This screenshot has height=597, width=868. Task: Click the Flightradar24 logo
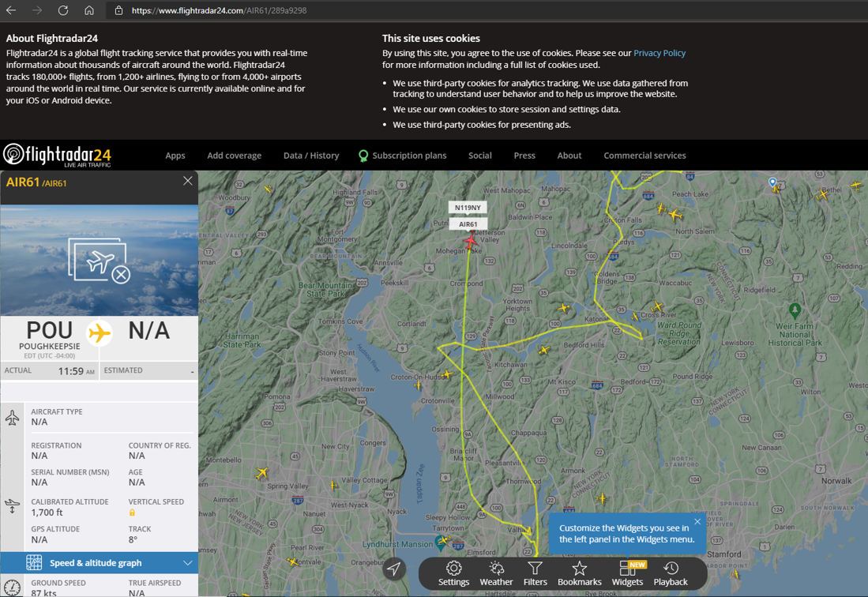click(58, 156)
